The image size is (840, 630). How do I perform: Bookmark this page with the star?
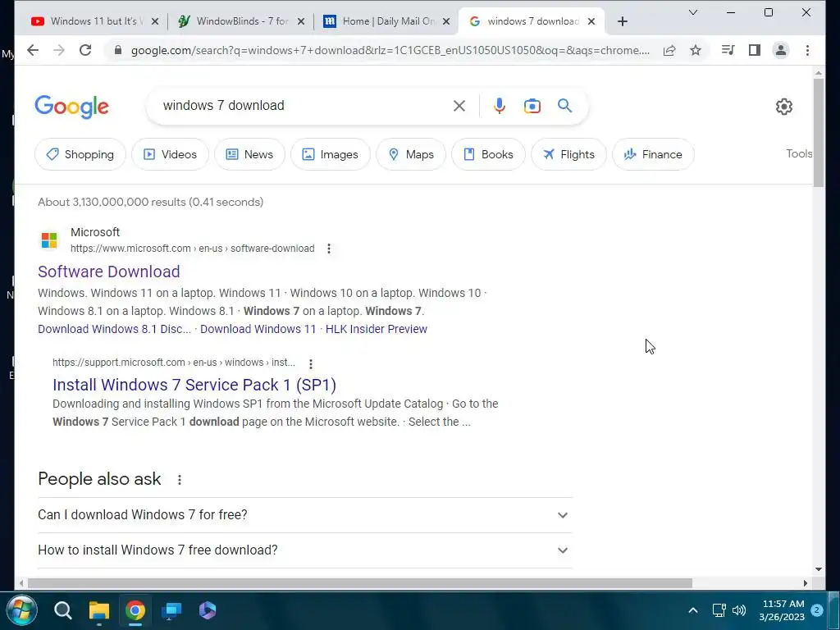(696, 50)
